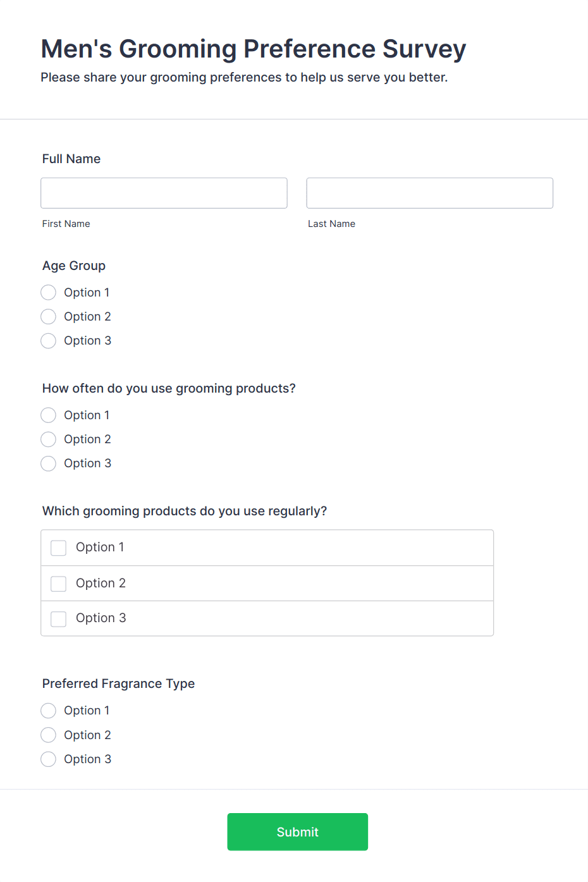Click the survey title heading
This screenshot has height=882, width=588.
[253, 49]
